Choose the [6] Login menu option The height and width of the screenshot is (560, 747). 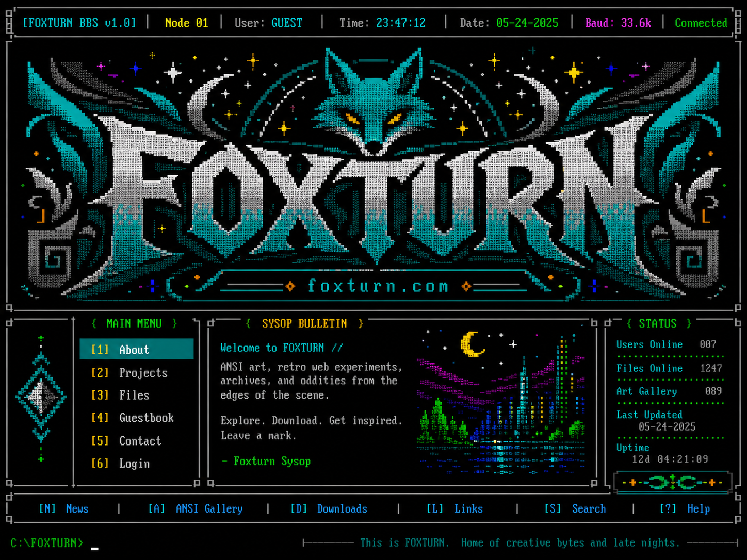(121, 464)
